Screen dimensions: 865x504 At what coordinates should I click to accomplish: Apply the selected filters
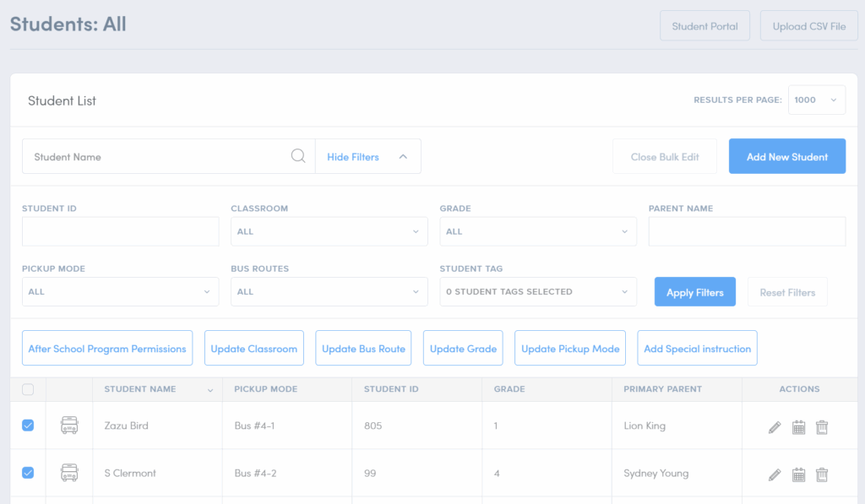pyautogui.click(x=694, y=292)
